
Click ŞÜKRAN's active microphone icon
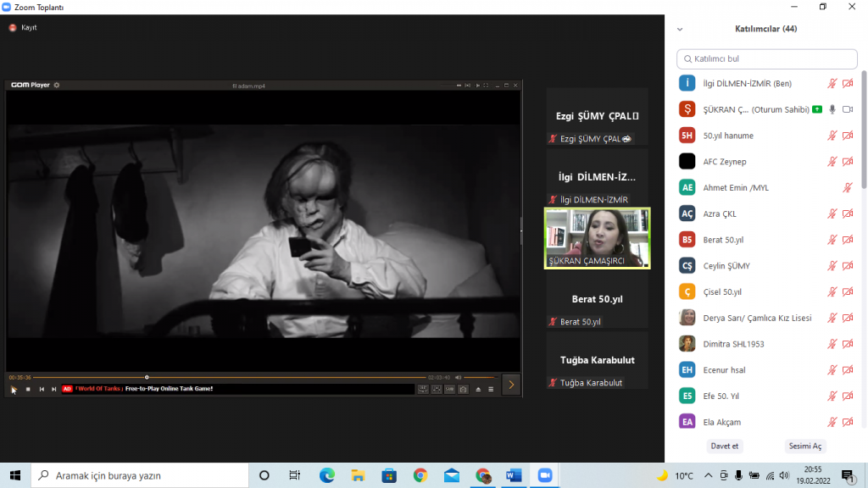pyautogui.click(x=832, y=108)
